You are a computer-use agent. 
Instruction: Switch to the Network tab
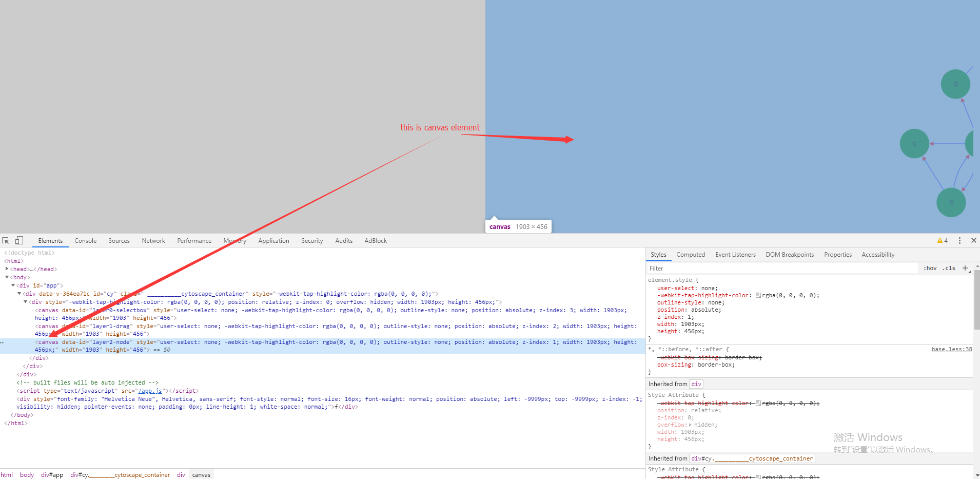(x=153, y=240)
